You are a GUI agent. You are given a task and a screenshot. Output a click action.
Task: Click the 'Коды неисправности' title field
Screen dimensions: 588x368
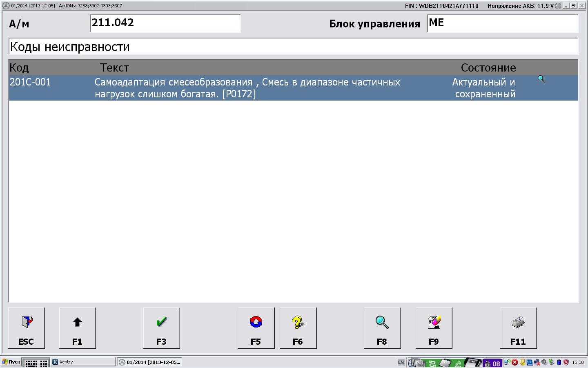pyautogui.click(x=293, y=47)
